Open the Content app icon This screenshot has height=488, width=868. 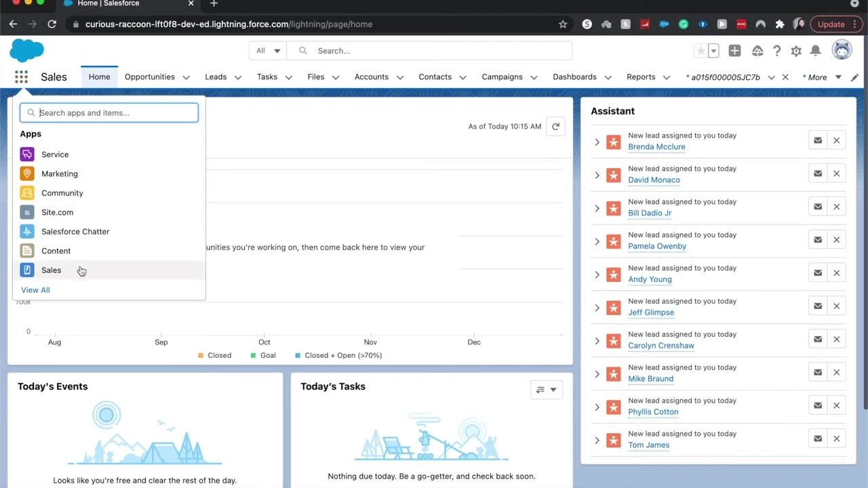pyautogui.click(x=27, y=251)
